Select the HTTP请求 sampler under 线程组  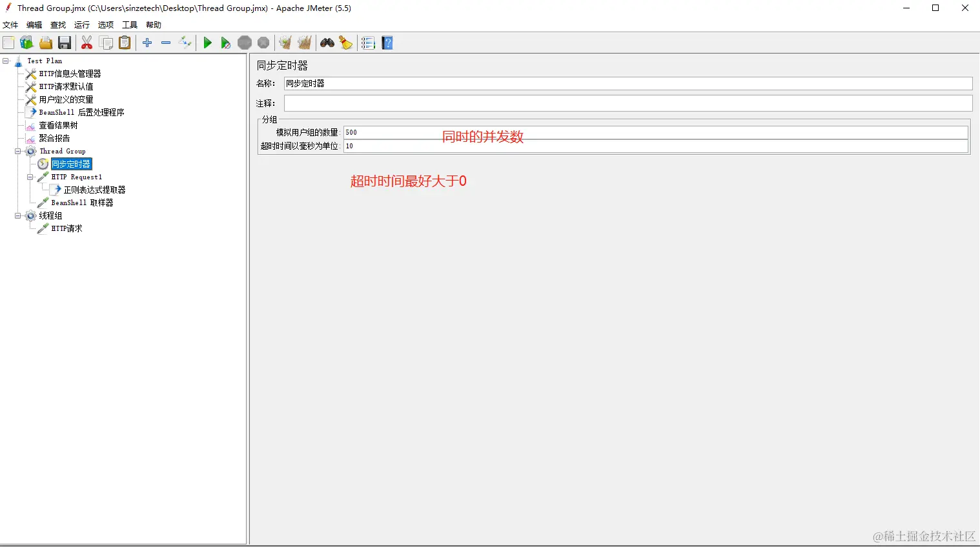(66, 228)
